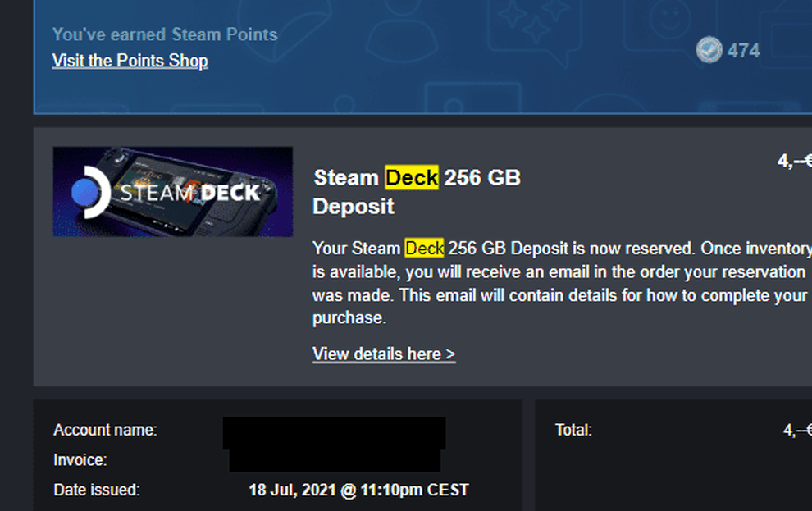
Task: Click the reservation description paragraph
Action: 562,283
